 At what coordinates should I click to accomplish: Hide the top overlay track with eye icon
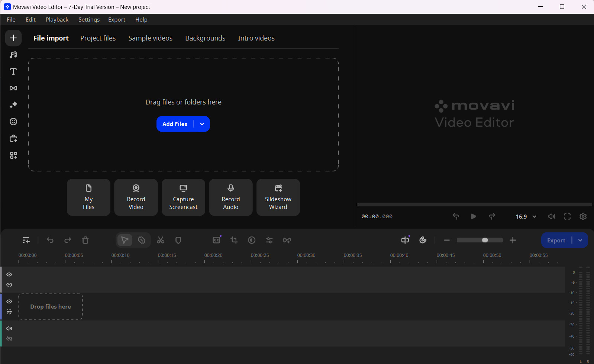click(x=9, y=274)
